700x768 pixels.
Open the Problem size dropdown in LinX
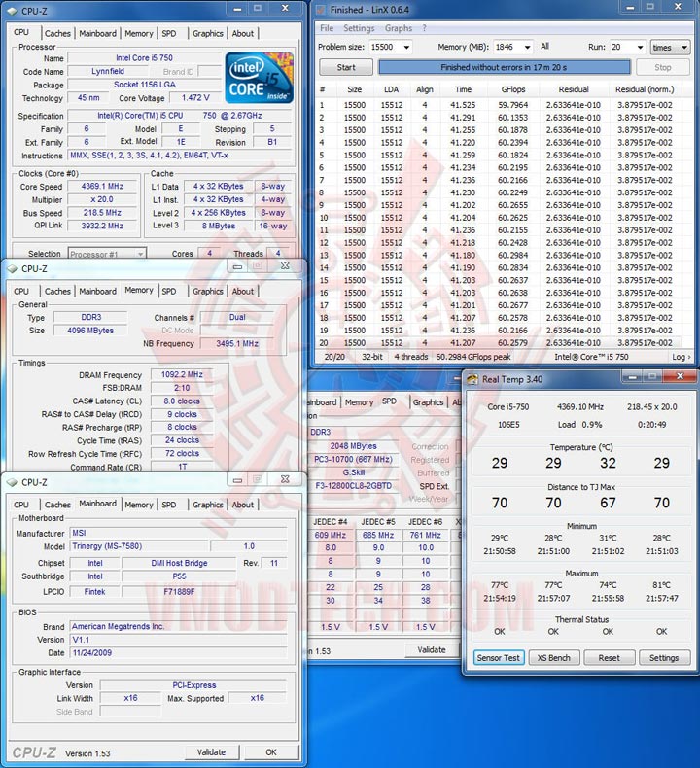[x=406, y=47]
